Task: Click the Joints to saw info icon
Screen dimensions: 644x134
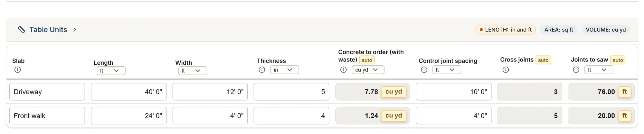Action: click(576, 70)
